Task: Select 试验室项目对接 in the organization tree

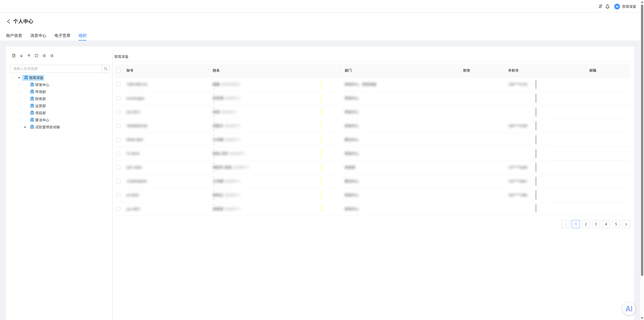Action: [48, 127]
